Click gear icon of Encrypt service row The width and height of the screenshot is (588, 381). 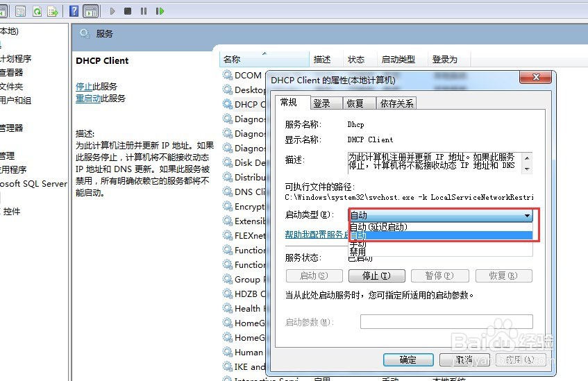tap(227, 207)
